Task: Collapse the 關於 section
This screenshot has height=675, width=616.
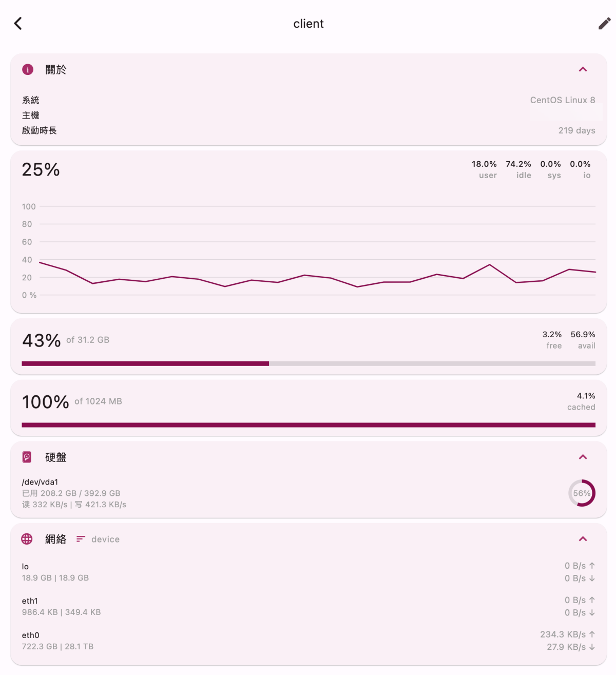Action: tap(583, 69)
